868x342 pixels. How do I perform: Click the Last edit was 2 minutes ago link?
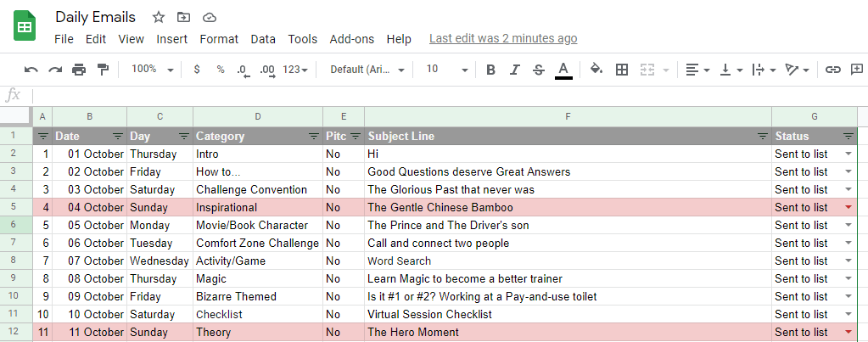click(x=503, y=38)
